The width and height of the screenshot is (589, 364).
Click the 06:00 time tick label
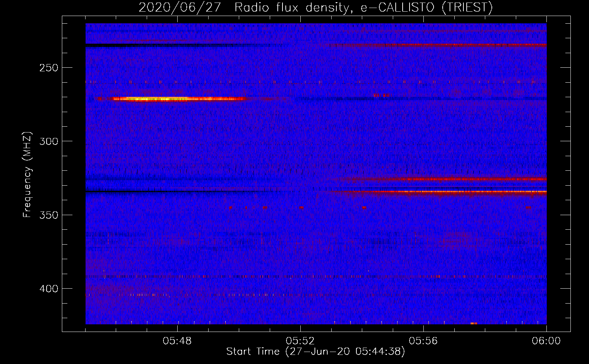tap(546, 341)
